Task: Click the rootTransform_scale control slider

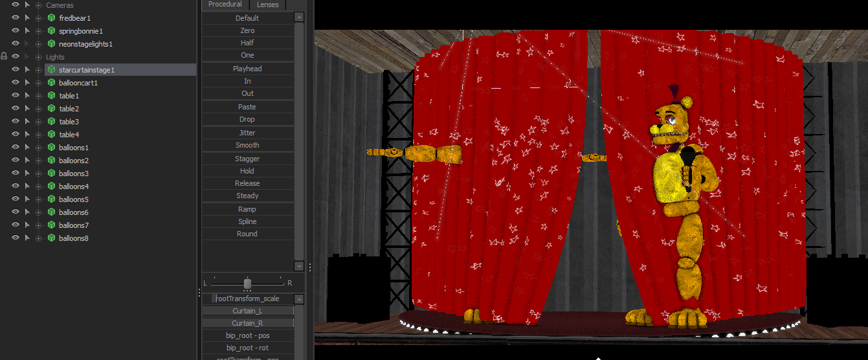Action: (x=248, y=298)
